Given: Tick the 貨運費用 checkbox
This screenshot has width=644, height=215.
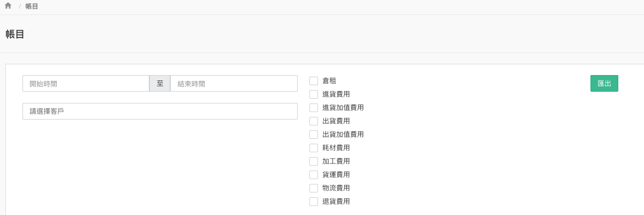Looking at the screenshot, I should tap(314, 175).
